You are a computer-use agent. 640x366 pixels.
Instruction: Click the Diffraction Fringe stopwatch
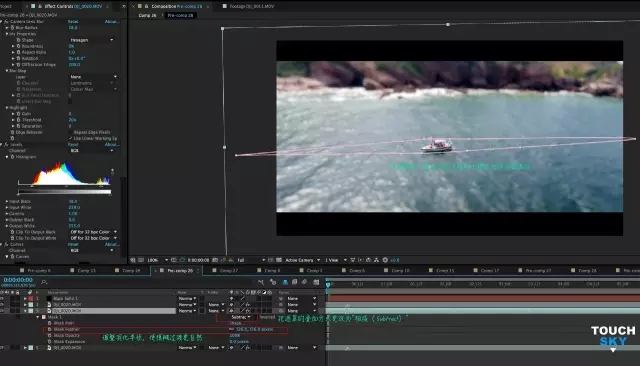tap(18, 64)
